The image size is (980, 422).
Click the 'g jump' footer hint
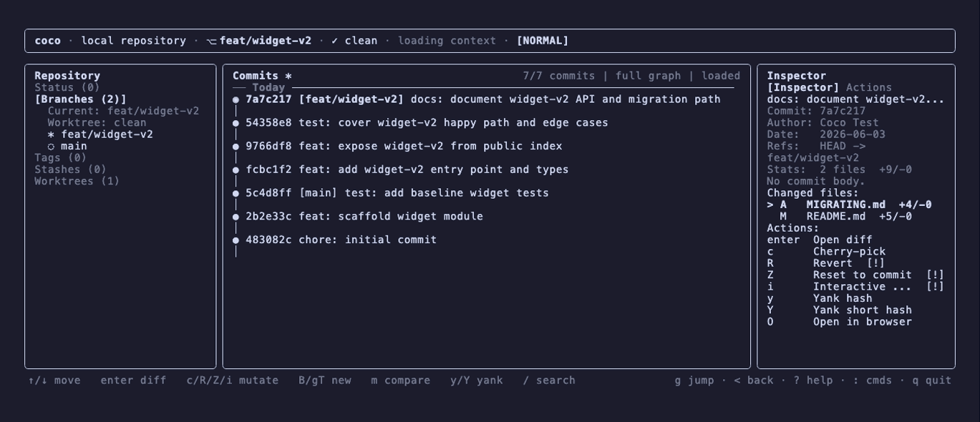[694, 381]
